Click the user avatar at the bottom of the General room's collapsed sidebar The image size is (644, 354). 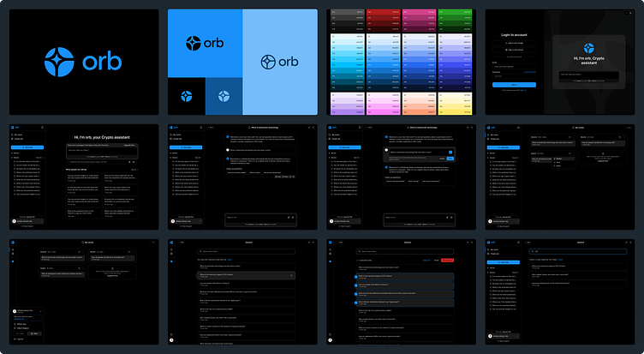click(171, 340)
